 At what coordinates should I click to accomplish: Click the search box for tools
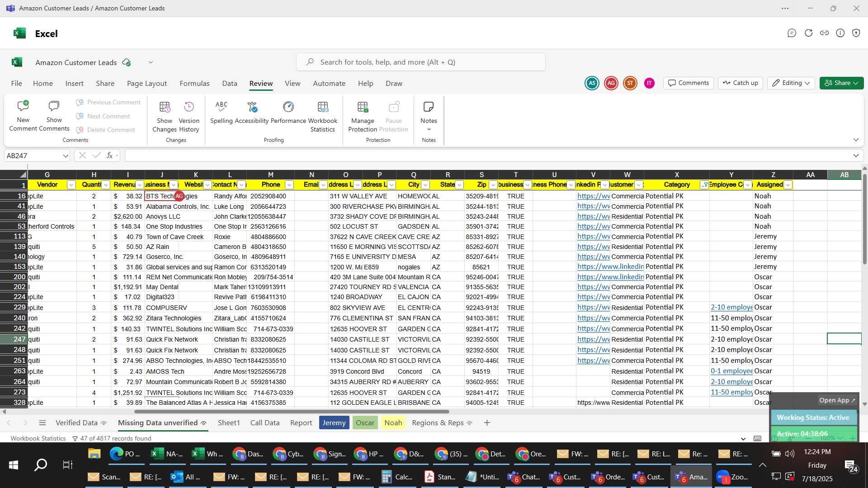(421, 62)
